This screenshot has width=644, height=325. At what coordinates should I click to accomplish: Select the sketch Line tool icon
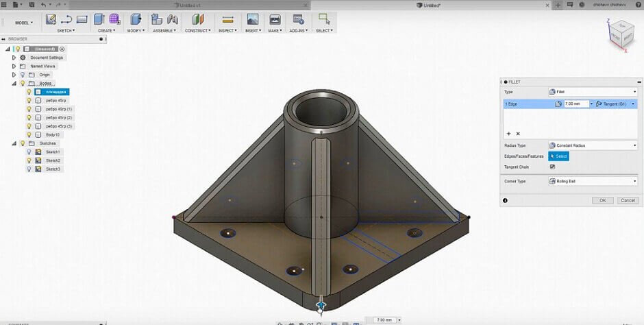pyautogui.click(x=66, y=19)
